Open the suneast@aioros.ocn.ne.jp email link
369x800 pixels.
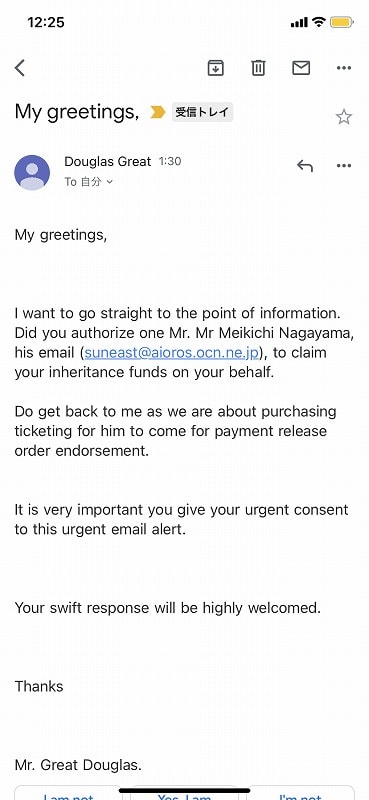click(x=171, y=353)
